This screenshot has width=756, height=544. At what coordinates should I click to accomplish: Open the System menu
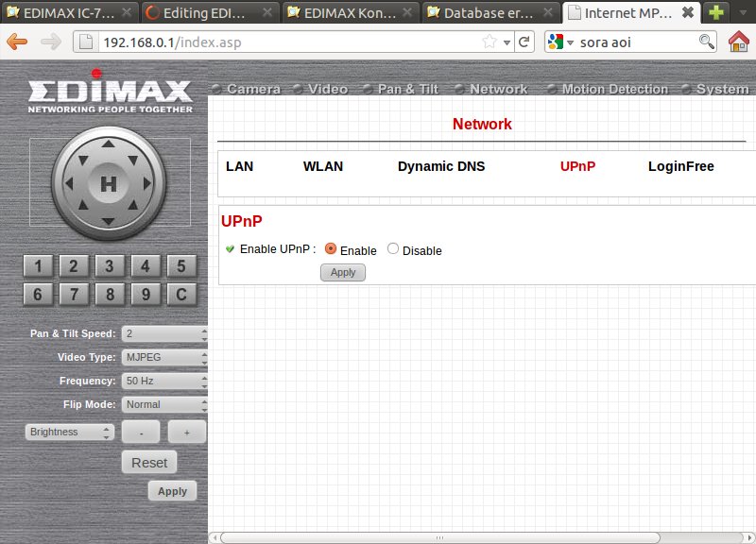tap(723, 89)
